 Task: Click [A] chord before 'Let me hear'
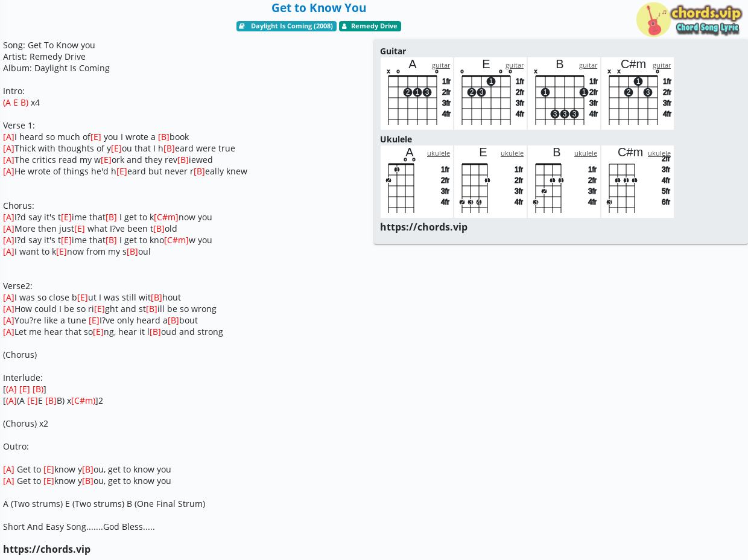(x=8, y=332)
